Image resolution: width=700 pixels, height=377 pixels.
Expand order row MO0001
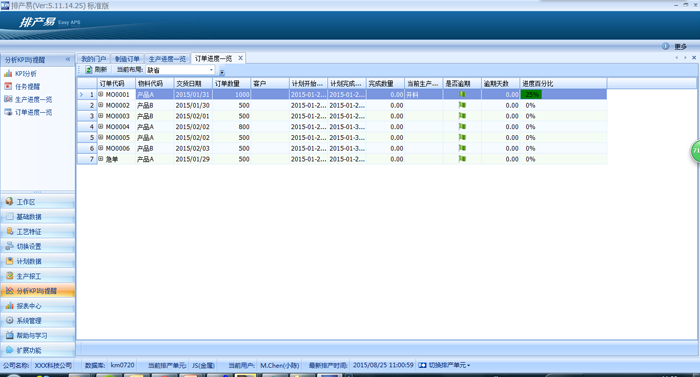[101, 94]
